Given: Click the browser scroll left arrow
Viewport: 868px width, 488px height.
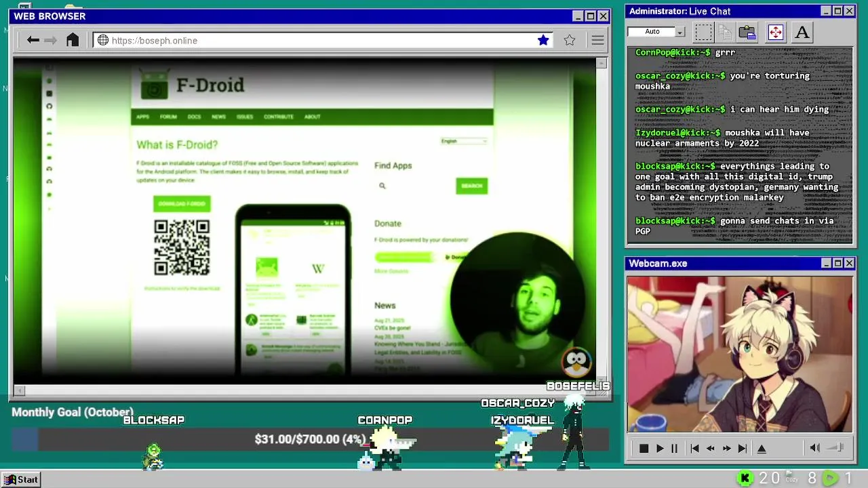Looking at the screenshot, I should pyautogui.click(x=20, y=390).
